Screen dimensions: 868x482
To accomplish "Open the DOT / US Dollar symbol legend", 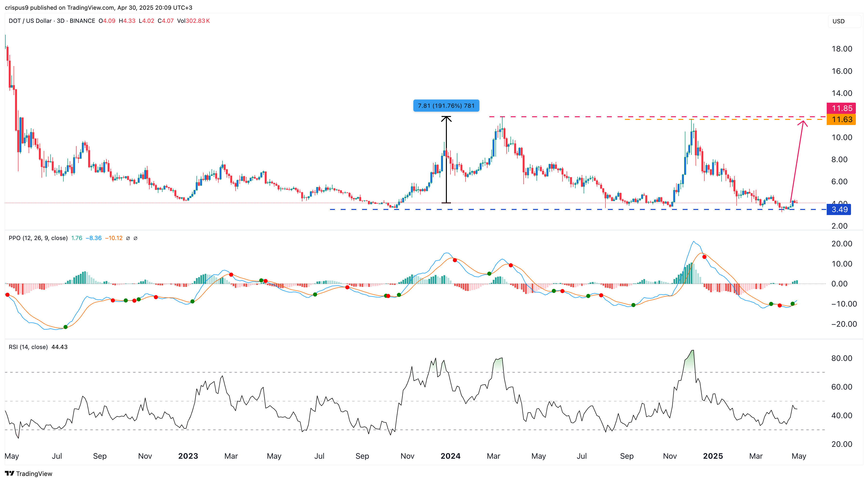I will coord(30,21).
